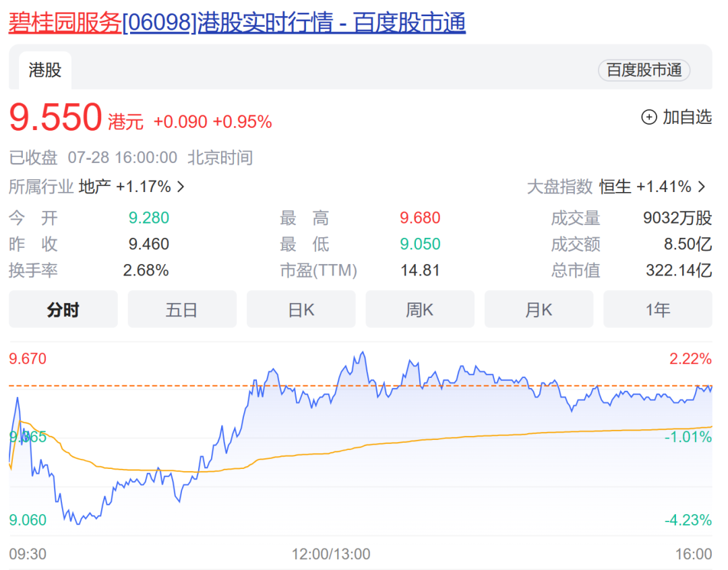The image size is (728, 570).
Task: Click 成交量 value 9032万股
Action: point(677,218)
